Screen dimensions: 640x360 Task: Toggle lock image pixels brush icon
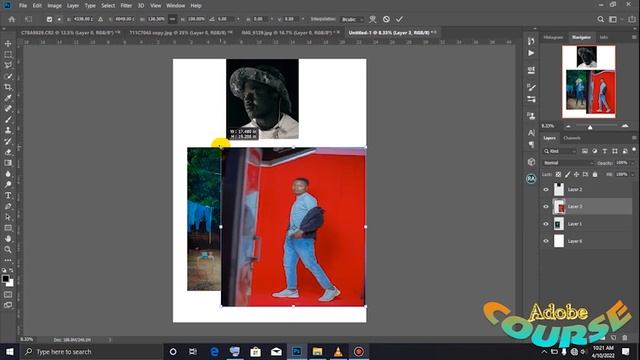pyautogui.click(x=567, y=174)
